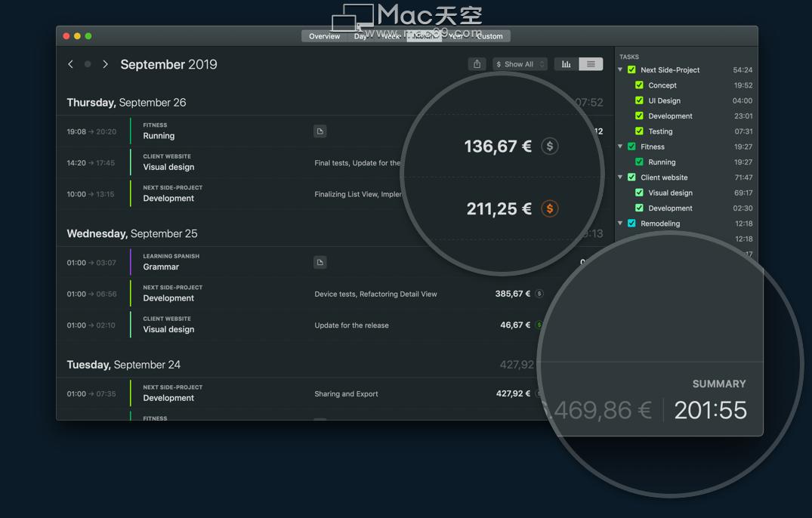Collapse the Next Side-Project group
The image size is (812, 518).
(620, 69)
